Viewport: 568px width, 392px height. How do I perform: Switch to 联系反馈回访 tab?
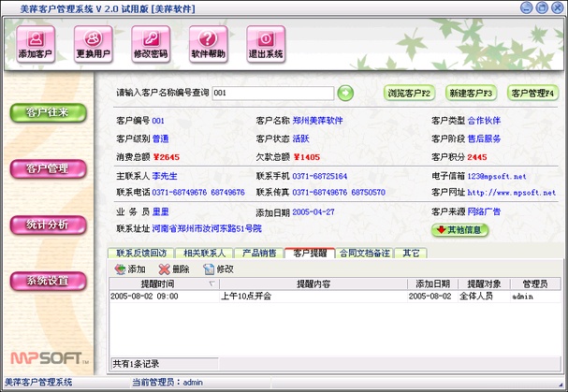(140, 253)
